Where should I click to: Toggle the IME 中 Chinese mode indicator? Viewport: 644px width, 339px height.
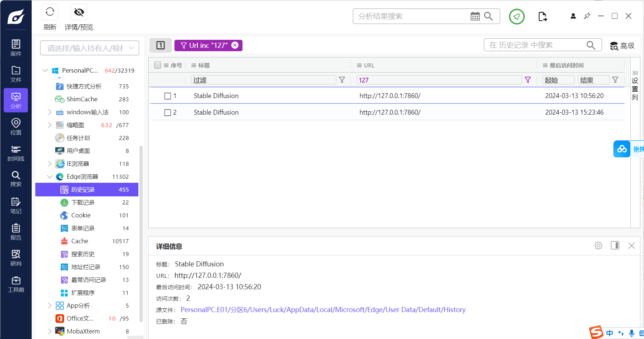pyautogui.click(x=610, y=333)
